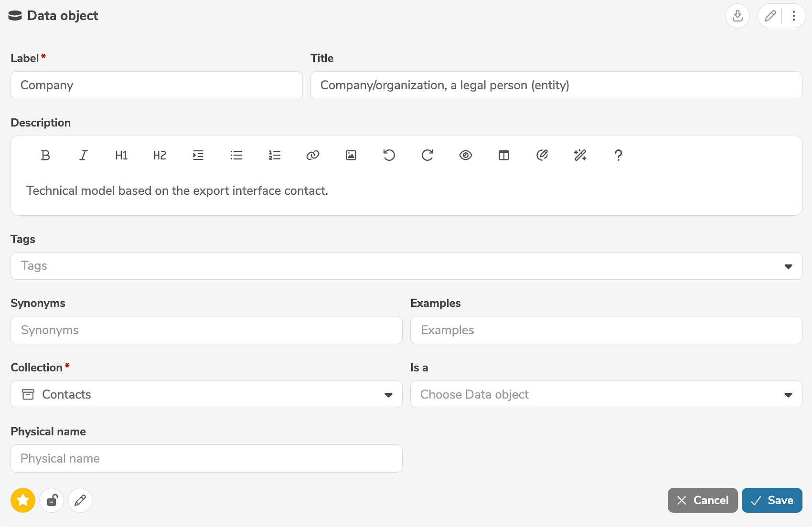Click the Synonyms input field
Image resolution: width=812 pixels, height=527 pixels.
pyautogui.click(x=206, y=330)
